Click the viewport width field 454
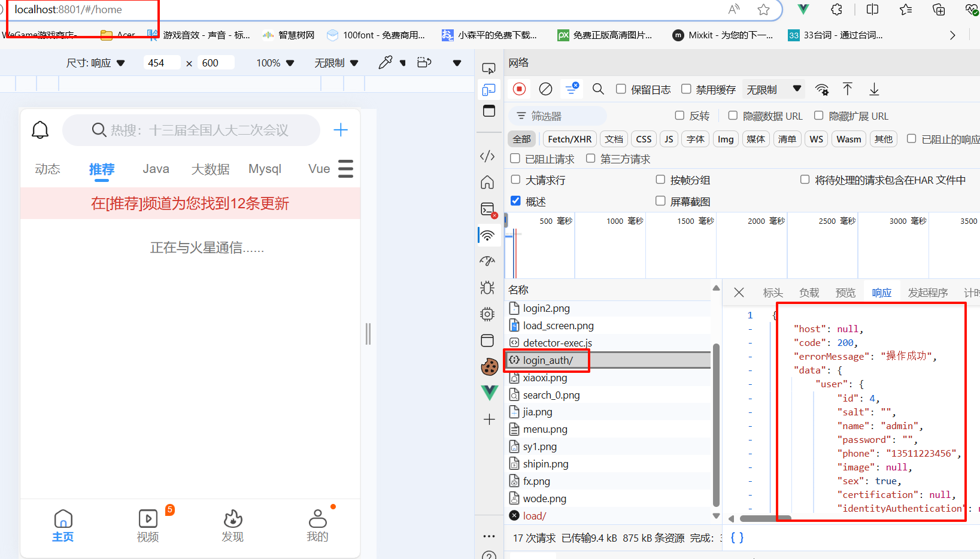The image size is (980, 559). click(x=162, y=63)
